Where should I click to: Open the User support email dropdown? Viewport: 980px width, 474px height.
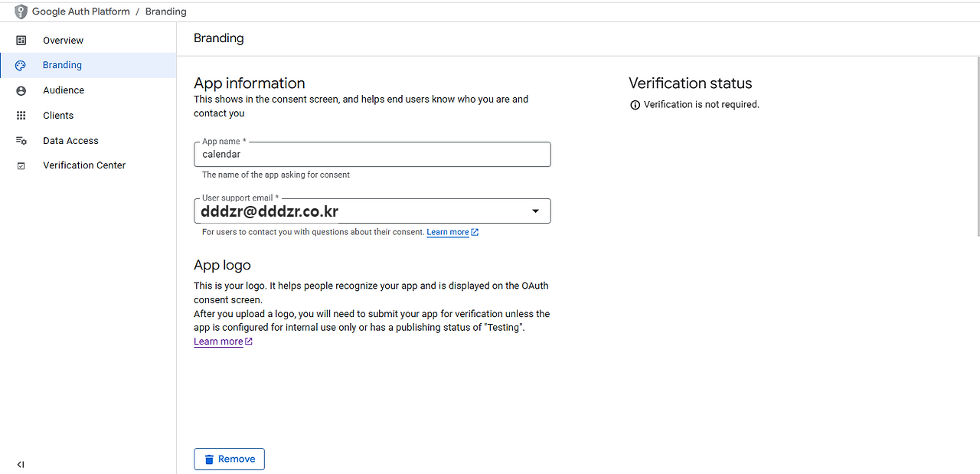[372, 211]
